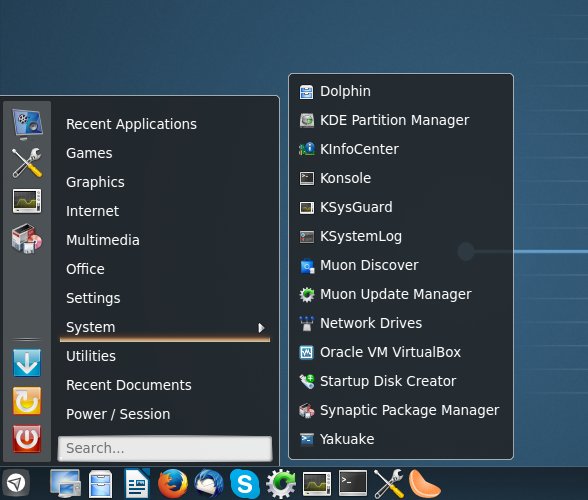The image size is (588, 500).
Task: Select the Internet category
Action: (x=165, y=211)
